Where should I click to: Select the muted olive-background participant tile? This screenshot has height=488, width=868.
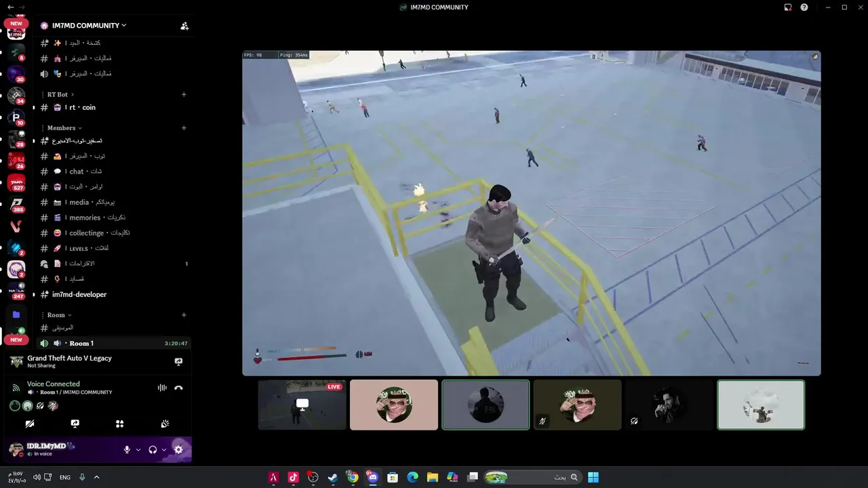coord(577,405)
